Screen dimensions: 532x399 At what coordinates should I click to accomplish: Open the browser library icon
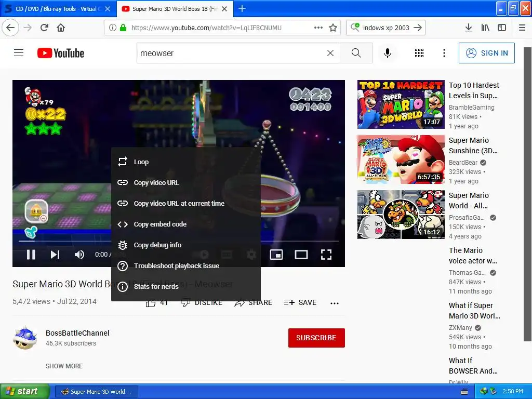485,28
